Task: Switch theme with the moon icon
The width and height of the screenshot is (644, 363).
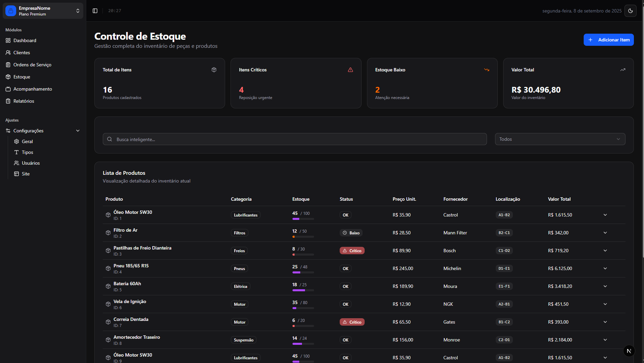Action: coord(631,11)
